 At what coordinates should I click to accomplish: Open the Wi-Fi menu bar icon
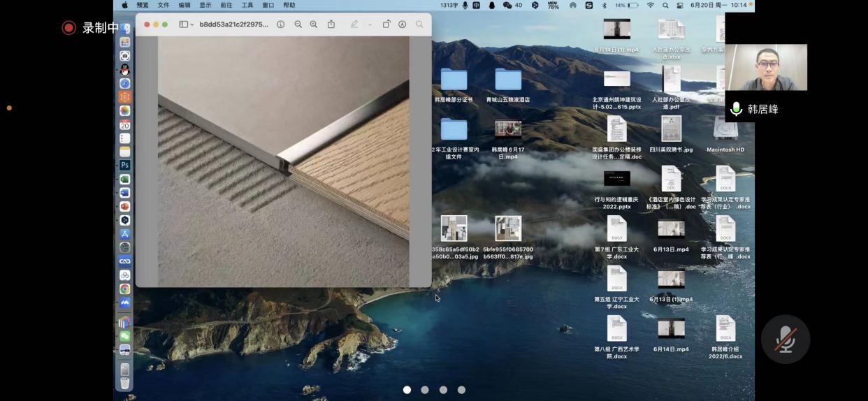(x=651, y=5)
